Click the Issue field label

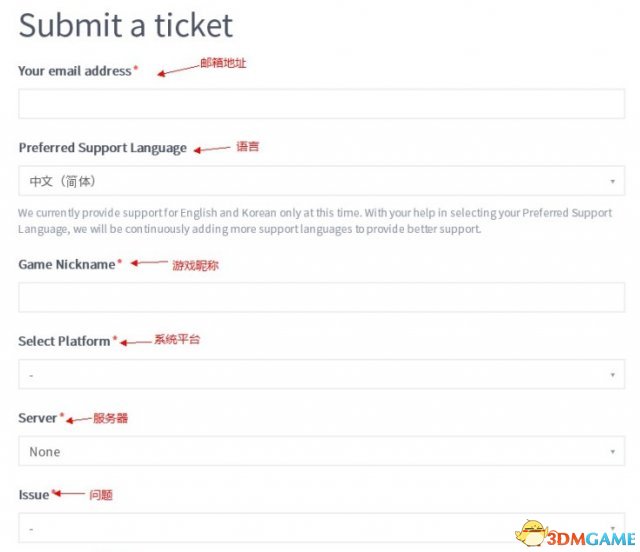(34, 495)
